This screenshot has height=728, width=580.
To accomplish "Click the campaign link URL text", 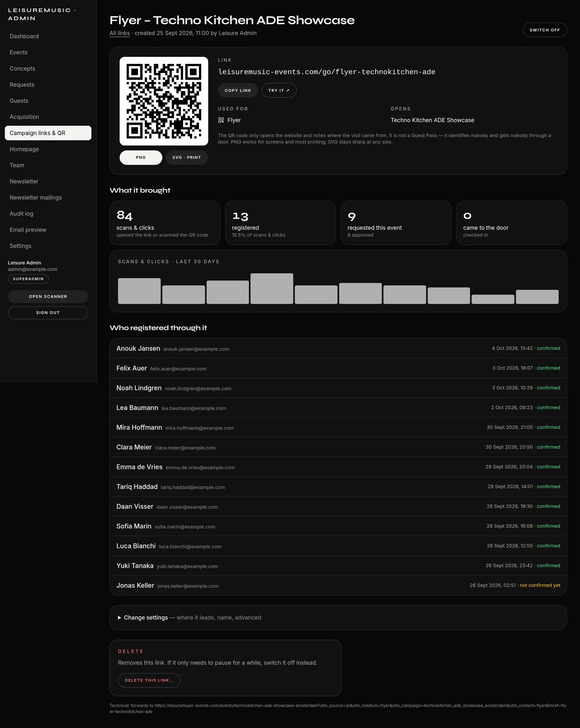I will 327,72.
